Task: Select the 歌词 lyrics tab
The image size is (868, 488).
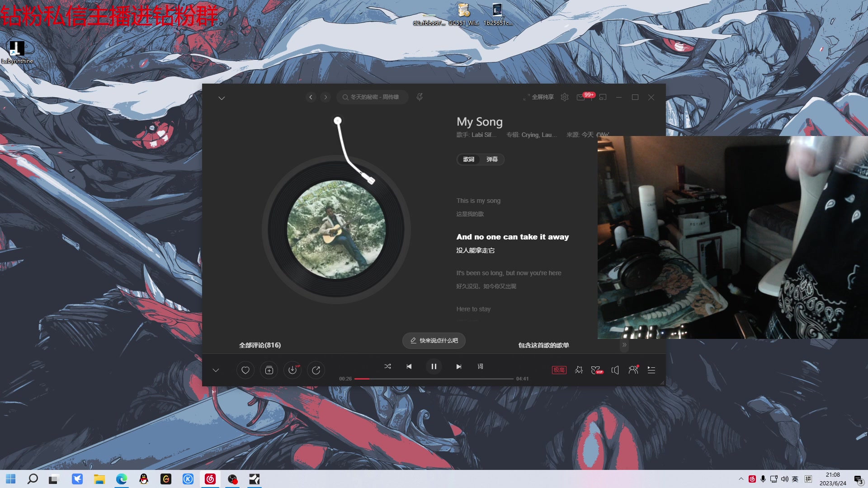Action: pyautogui.click(x=469, y=160)
